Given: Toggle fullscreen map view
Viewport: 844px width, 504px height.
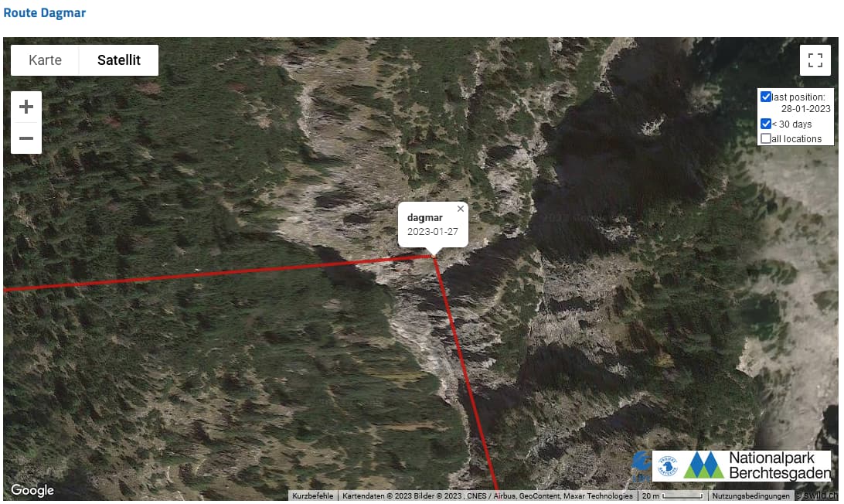Looking at the screenshot, I should click(815, 60).
